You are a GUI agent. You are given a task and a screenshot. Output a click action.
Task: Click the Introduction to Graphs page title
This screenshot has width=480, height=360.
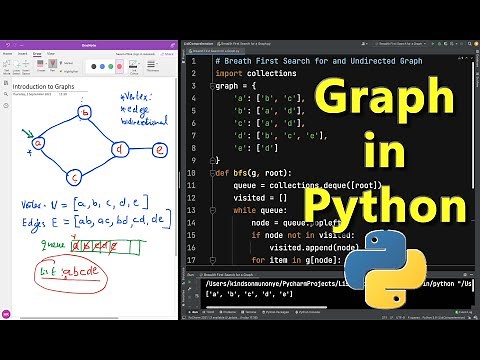point(43,86)
